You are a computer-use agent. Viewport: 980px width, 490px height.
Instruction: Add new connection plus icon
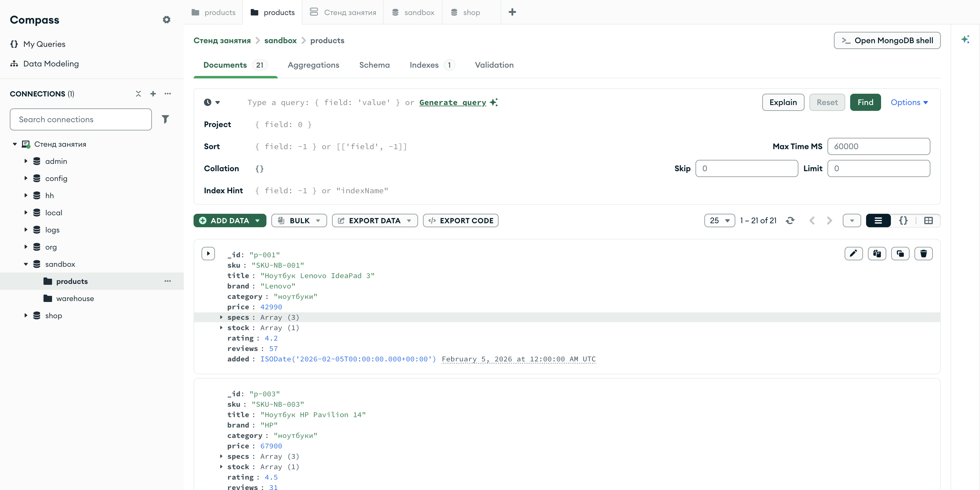pyautogui.click(x=153, y=94)
